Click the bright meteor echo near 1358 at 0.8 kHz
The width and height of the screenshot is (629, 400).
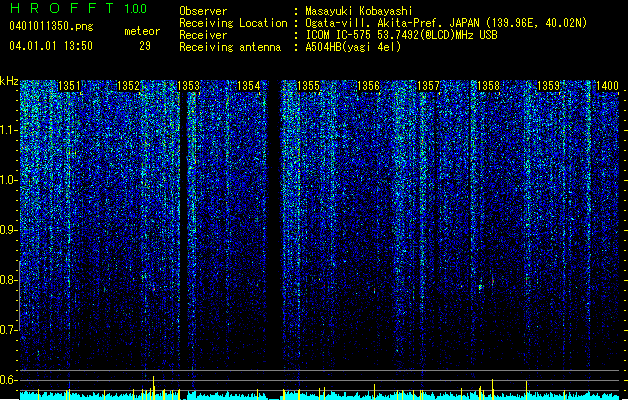tap(481, 287)
